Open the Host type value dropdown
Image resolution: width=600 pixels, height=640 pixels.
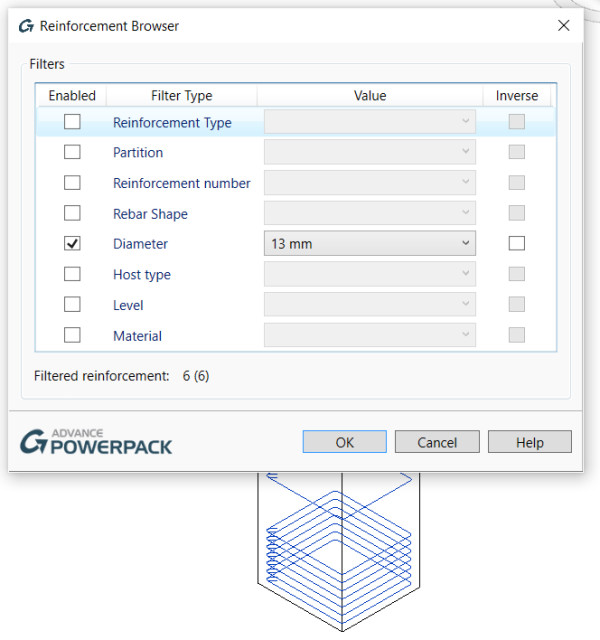[x=370, y=273]
